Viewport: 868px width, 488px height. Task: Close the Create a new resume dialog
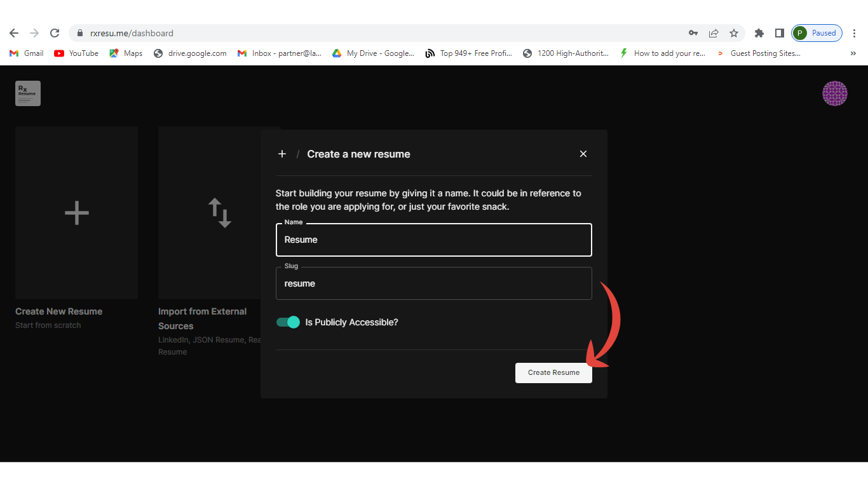(x=583, y=154)
